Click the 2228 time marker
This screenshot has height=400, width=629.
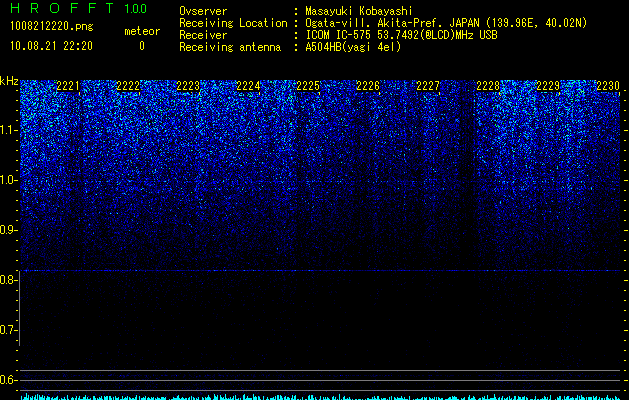coord(488,86)
